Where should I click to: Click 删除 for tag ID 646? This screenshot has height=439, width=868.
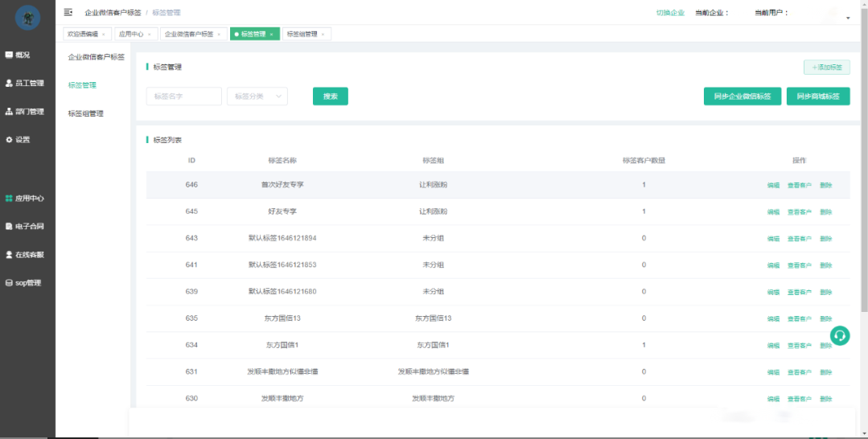825,186
